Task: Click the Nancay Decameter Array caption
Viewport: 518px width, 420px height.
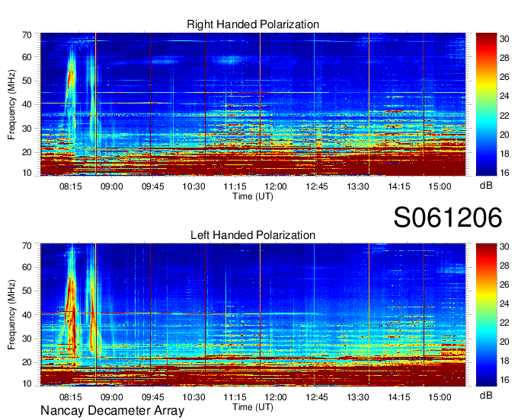Action: click(112, 411)
